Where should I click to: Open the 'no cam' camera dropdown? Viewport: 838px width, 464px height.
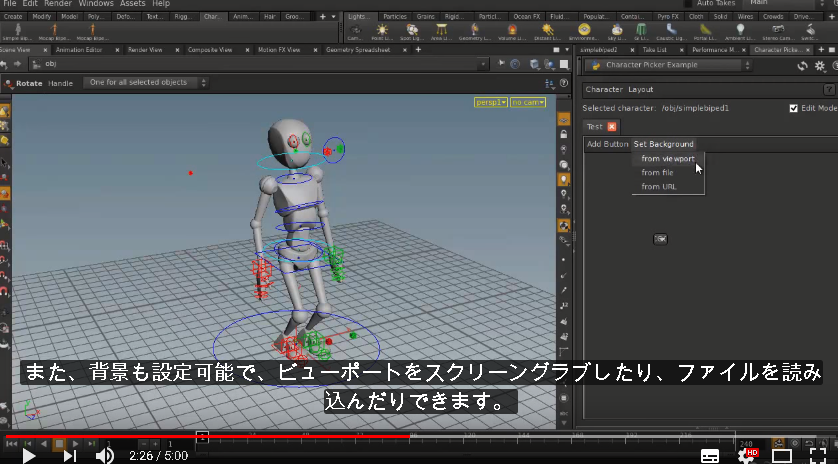point(528,102)
